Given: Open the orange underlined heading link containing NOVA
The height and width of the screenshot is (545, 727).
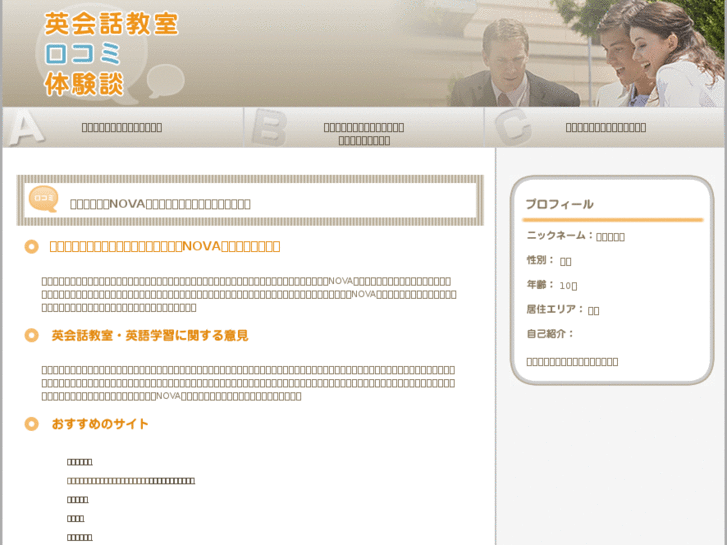Looking at the screenshot, I should pyautogui.click(x=165, y=246).
